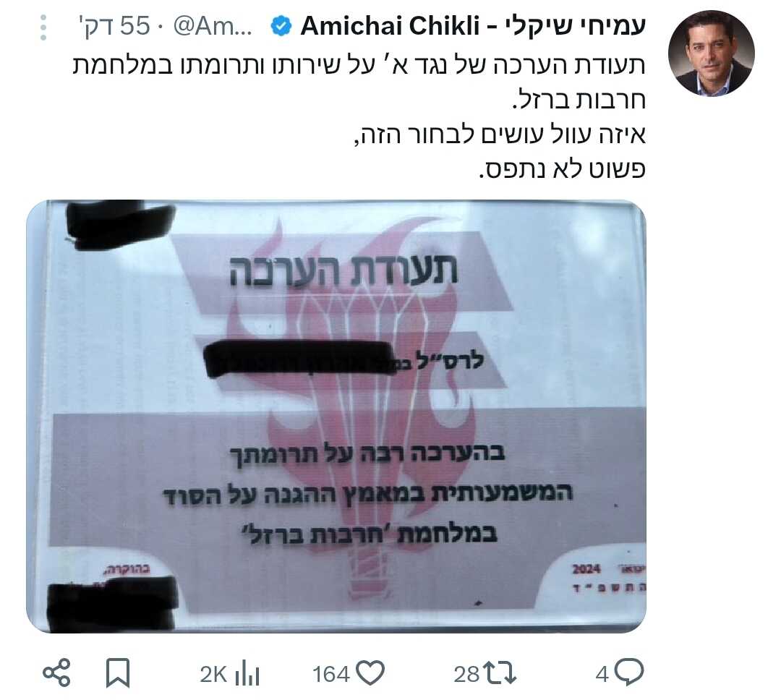Click the tweet line ending with 'הזה,'
This screenshot has width=781, height=700.
click(500, 134)
